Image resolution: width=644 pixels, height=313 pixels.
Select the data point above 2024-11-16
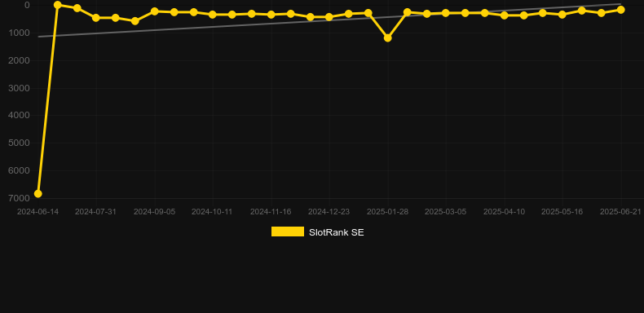pyautogui.click(x=271, y=15)
